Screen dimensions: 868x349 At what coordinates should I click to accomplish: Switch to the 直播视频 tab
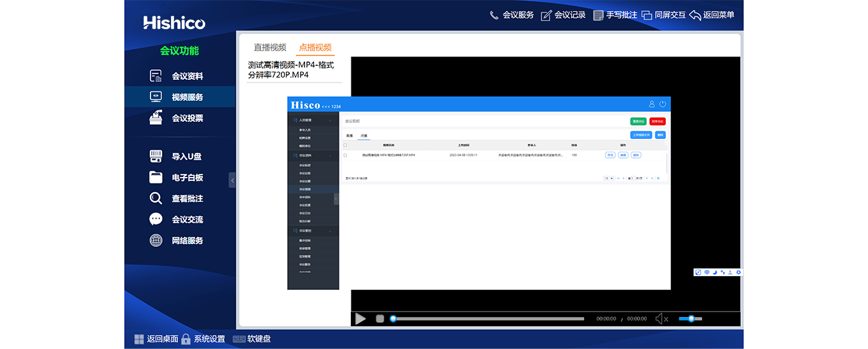coord(270,48)
